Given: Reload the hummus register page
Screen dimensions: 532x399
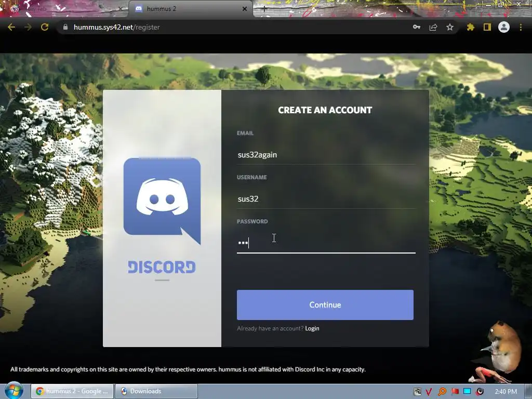Looking at the screenshot, I should coord(45,27).
